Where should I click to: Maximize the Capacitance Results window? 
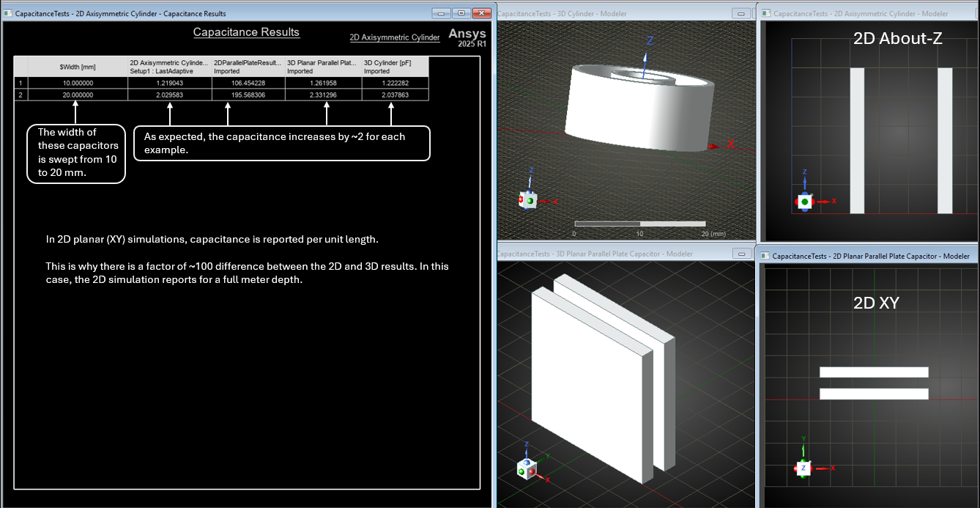coord(461,13)
